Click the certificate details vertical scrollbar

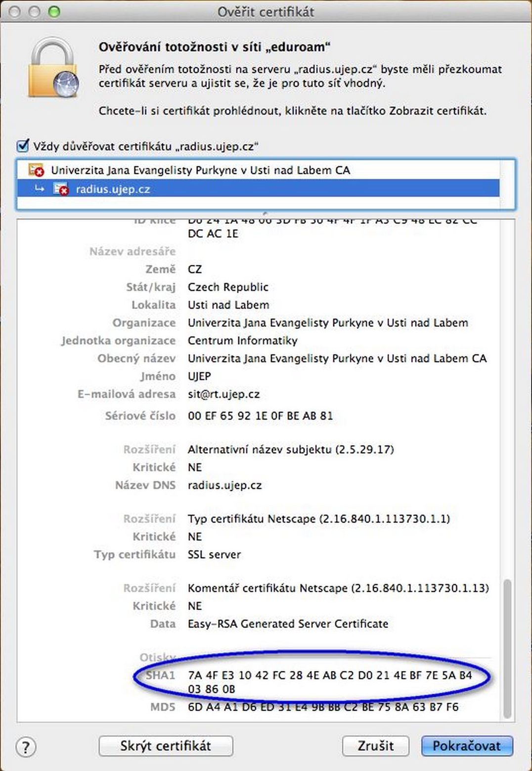click(x=507, y=648)
